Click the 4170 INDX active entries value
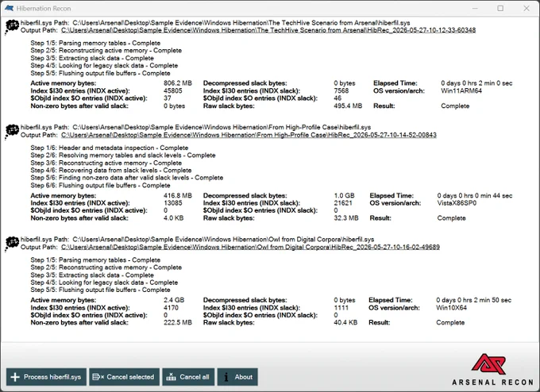Image resolution: width=540 pixels, height=392 pixels. tap(171, 308)
